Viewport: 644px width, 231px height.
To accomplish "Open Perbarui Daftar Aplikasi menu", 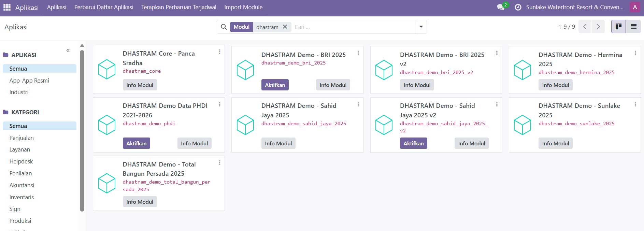I will point(104,7).
